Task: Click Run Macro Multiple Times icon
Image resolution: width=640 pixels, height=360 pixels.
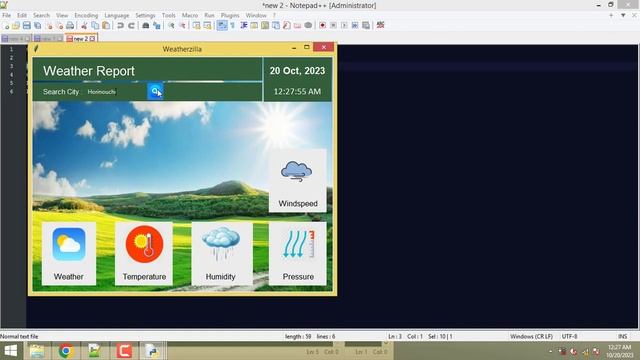Action: click(355, 25)
